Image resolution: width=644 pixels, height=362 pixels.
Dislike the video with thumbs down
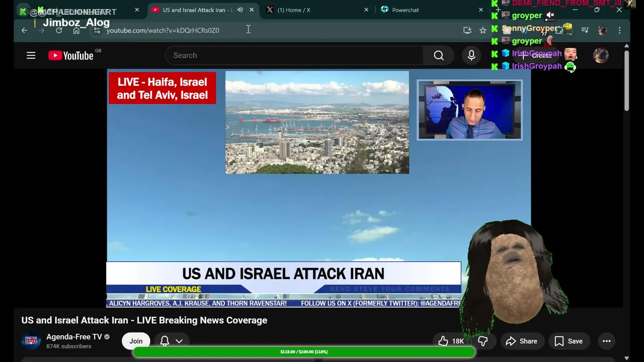pos(482,341)
